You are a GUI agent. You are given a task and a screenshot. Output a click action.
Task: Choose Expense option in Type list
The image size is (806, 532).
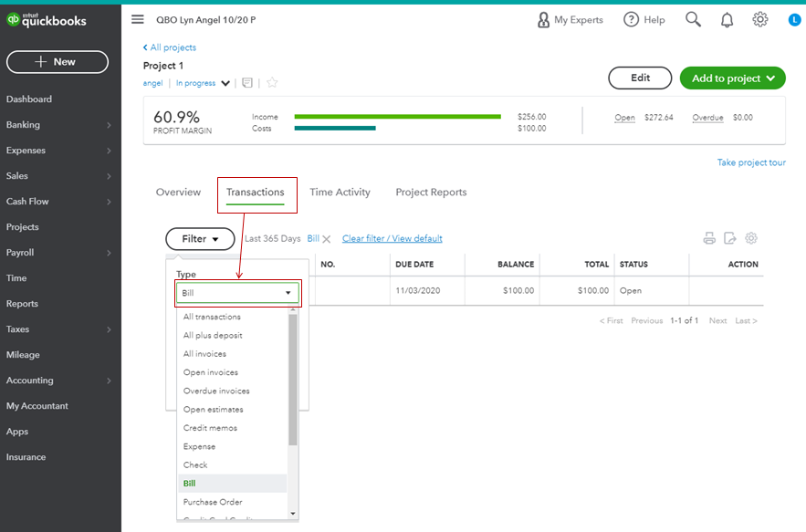coord(233,446)
